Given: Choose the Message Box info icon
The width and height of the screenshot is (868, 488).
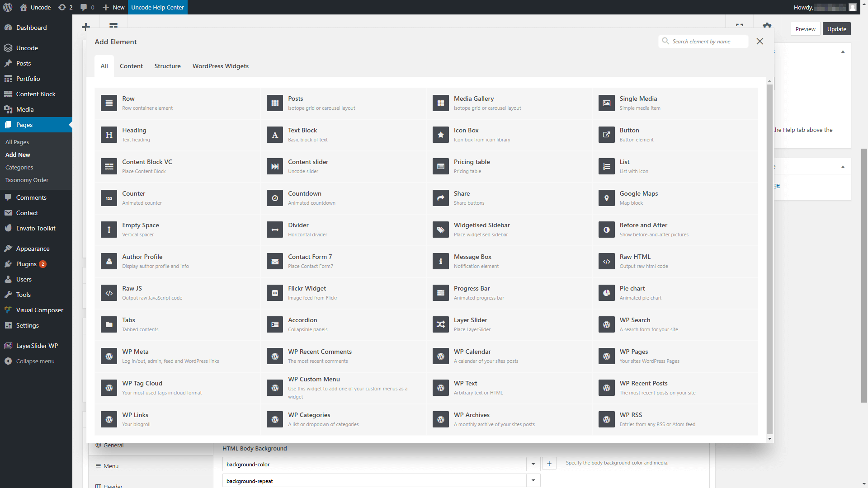Looking at the screenshot, I should pyautogui.click(x=441, y=261).
